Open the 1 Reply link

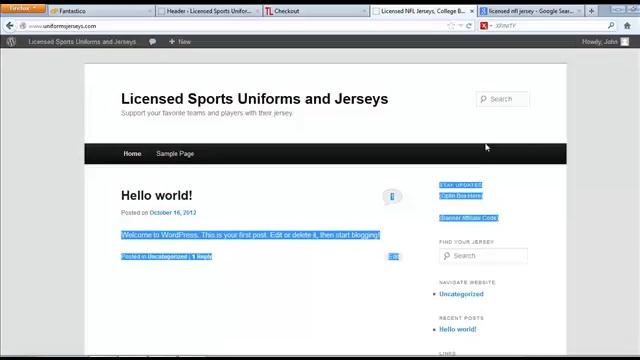[202, 256]
